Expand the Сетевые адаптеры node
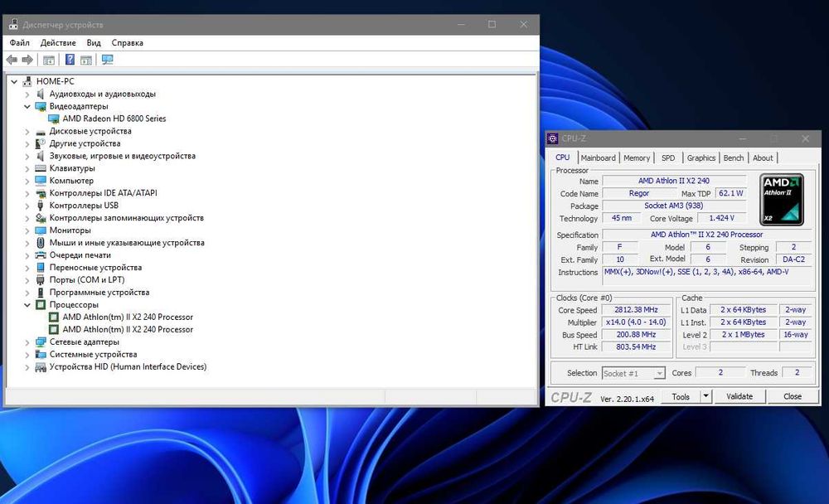Viewport: 829px width, 504px height. 27,342
